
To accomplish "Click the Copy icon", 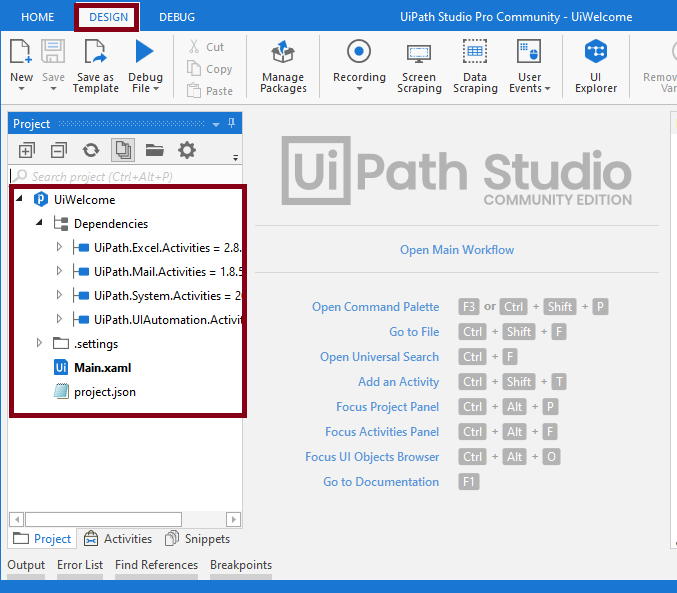I will click(x=194, y=69).
